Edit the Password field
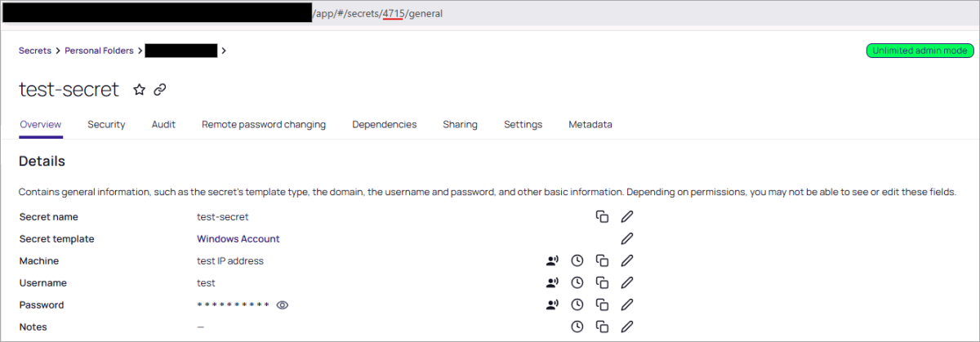Viewport: 980px width, 342px height. [626, 305]
